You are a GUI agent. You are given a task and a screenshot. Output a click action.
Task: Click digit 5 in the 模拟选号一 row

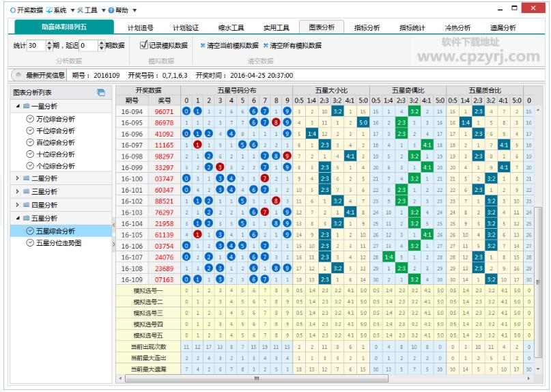242,291
